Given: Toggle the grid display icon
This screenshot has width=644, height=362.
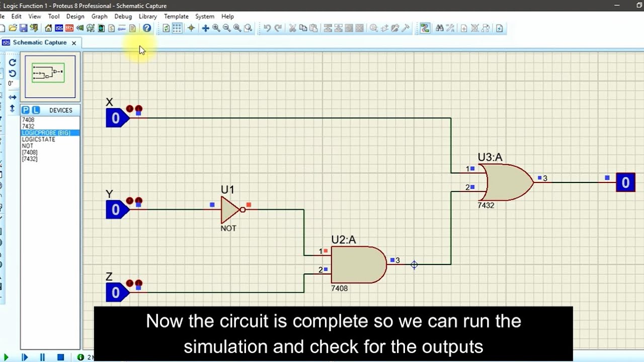Looking at the screenshot, I should [177, 28].
